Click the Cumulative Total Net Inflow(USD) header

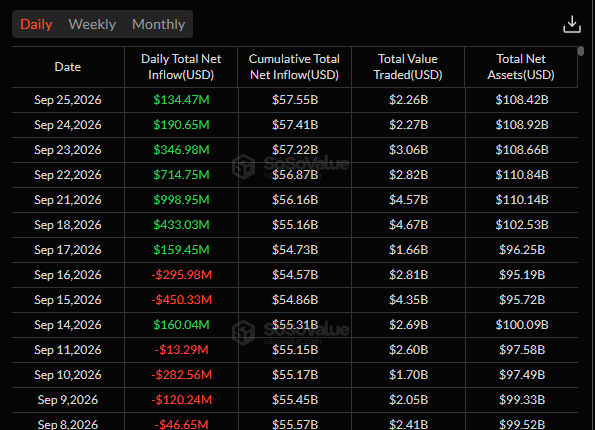coord(294,67)
